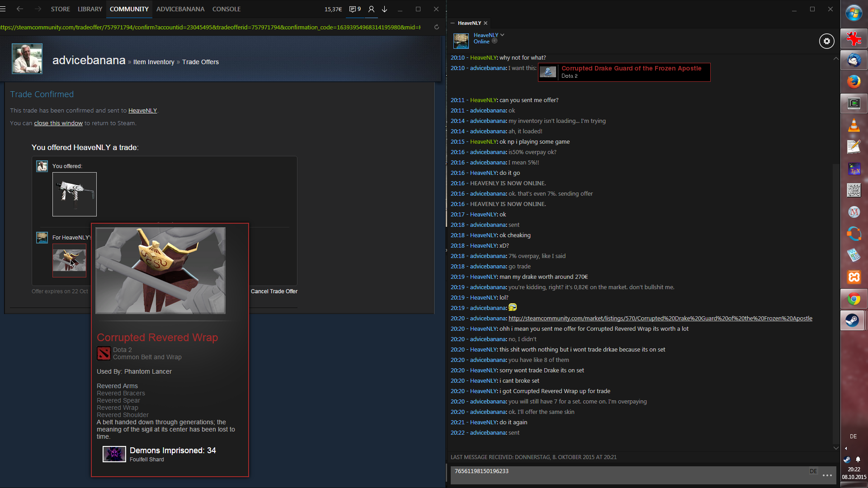Click the emoticon in advicebanana's message
Viewport: 868px width, 488px height.
click(512, 308)
